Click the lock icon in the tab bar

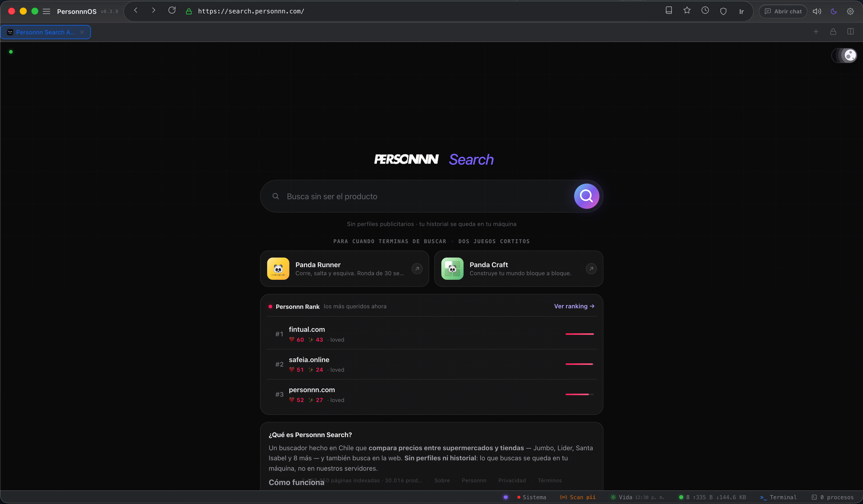tap(833, 32)
